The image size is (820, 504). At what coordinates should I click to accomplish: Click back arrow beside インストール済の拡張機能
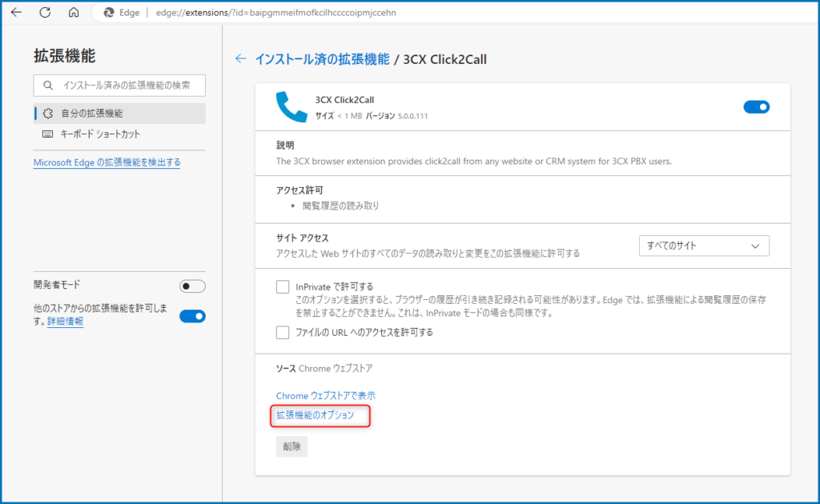[x=240, y=59]
